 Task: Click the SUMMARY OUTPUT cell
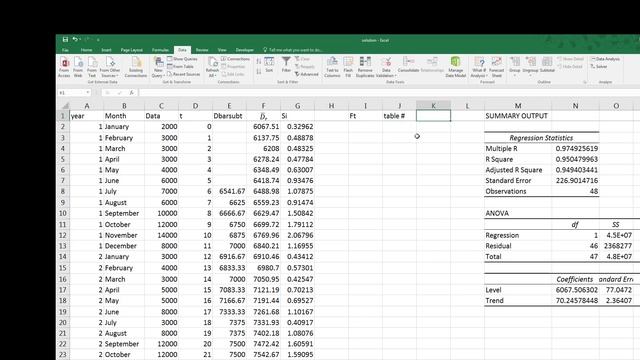point(518,116)
